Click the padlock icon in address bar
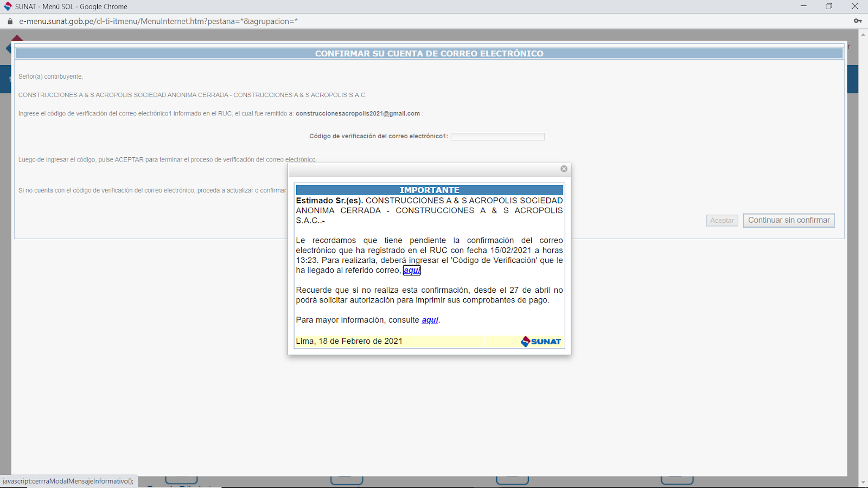The image size is (868, 488). pos(10,21)
